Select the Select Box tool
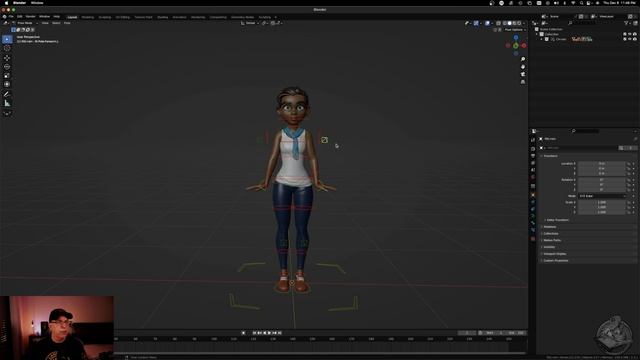 7,39
